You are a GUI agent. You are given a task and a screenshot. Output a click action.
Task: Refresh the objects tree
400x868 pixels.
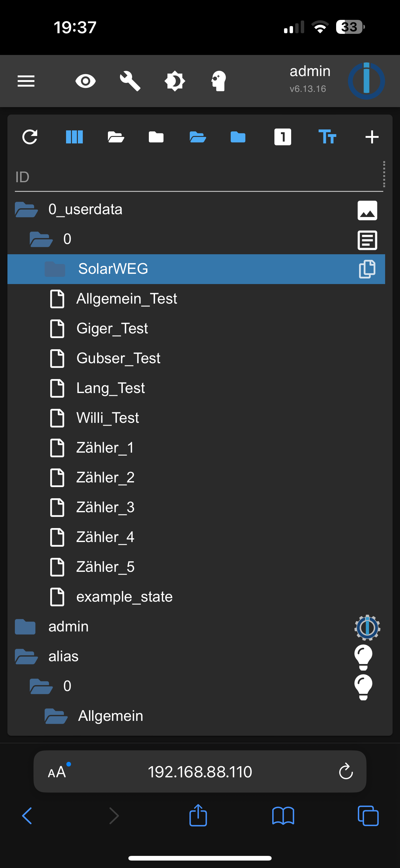[30, 137]
